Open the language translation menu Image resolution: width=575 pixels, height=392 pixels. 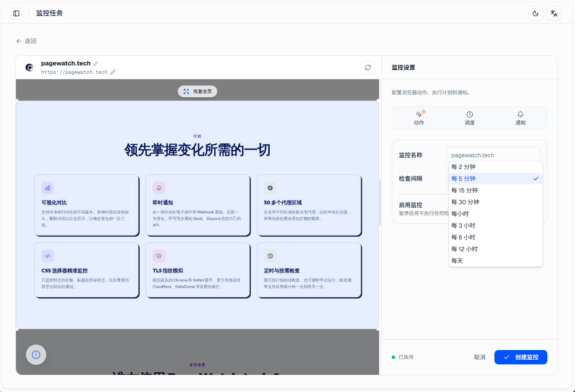554,13
